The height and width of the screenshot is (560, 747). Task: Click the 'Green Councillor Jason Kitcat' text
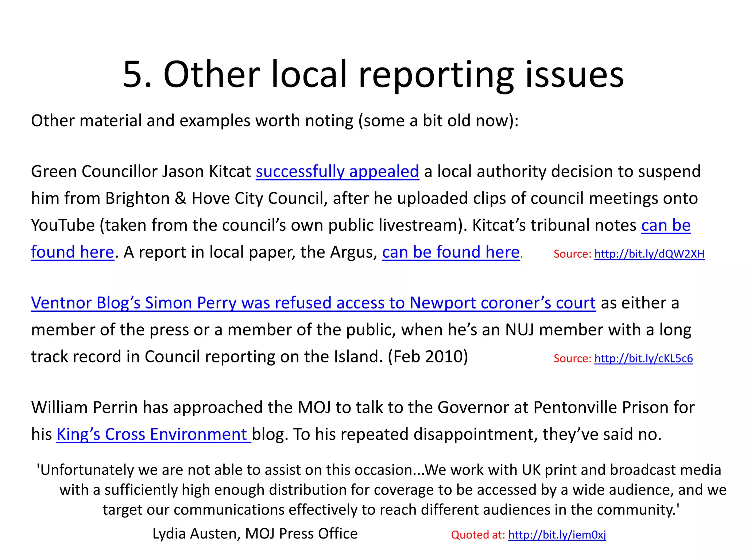[x=141, y=171]
